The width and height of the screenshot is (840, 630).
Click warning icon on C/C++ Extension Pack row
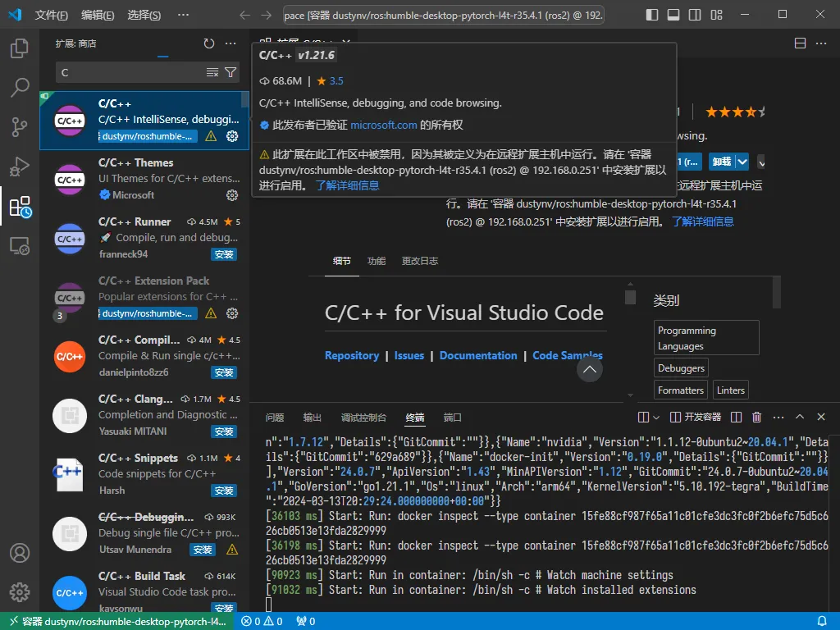tap(211, 313)
